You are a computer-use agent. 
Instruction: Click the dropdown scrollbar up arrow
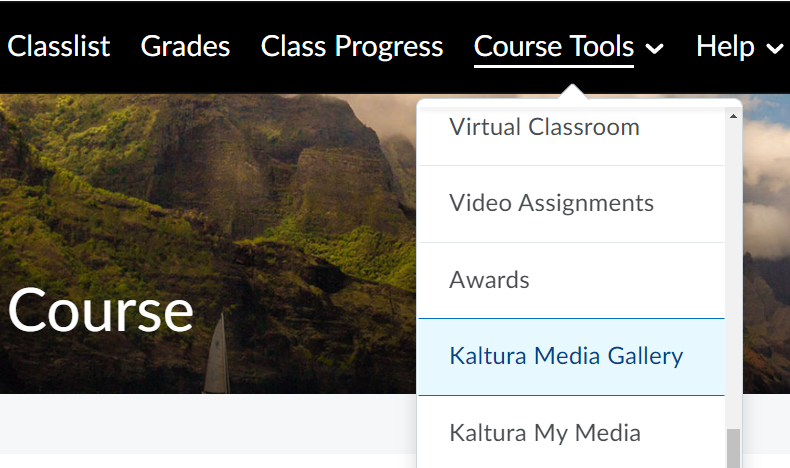(733, 116)
